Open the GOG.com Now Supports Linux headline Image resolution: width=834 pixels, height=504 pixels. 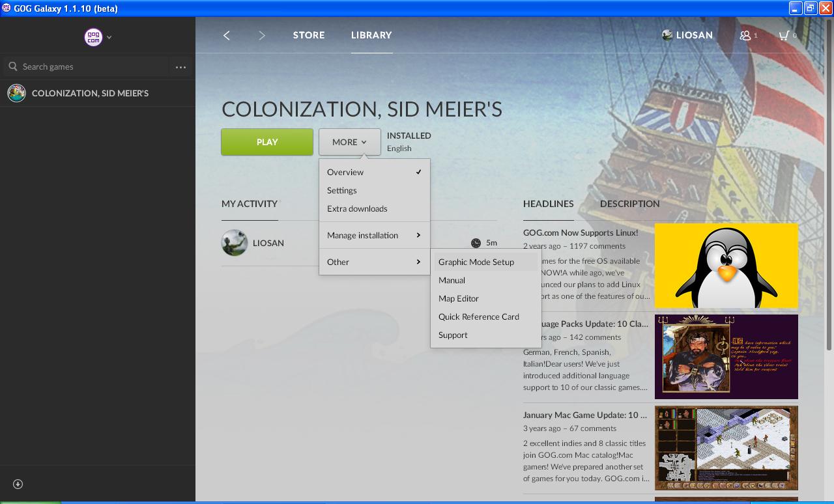[581, 232]
